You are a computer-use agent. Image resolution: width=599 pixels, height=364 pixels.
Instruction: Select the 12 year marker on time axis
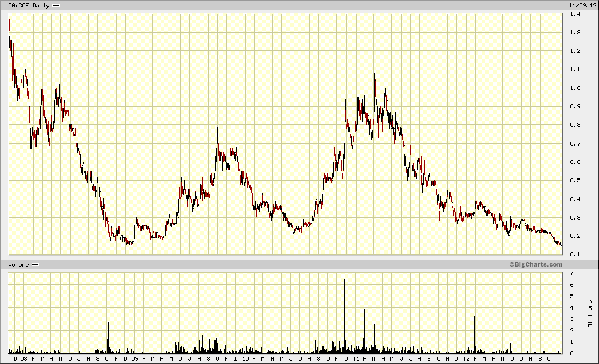point(467,359)
